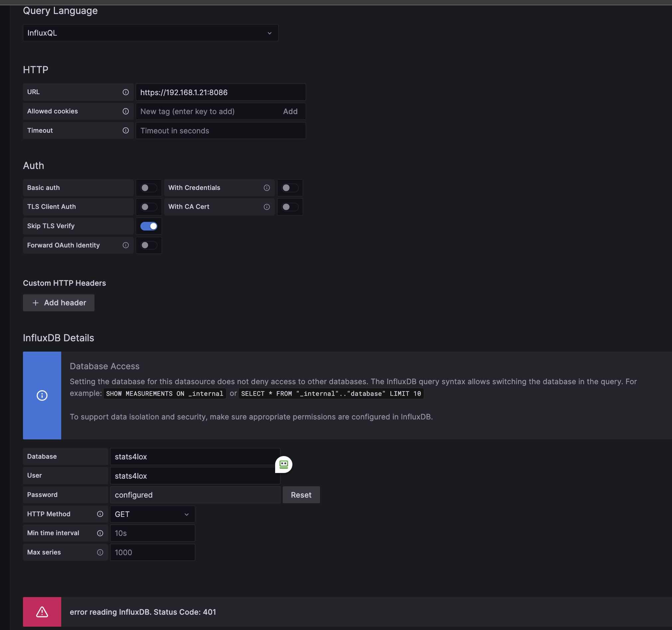Viewport: 672px width, 630px height.
Task: Click the Min time interval info icon
Action: tap(100, 533)
